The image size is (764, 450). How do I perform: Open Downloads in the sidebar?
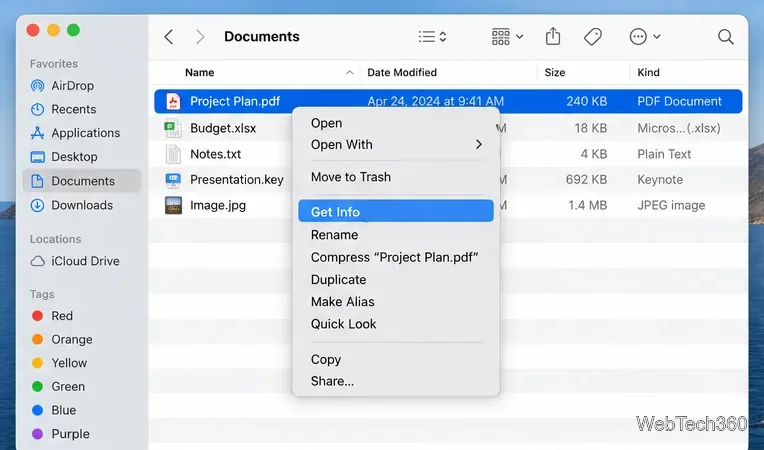pyautogui.click(x=82, y=205)
